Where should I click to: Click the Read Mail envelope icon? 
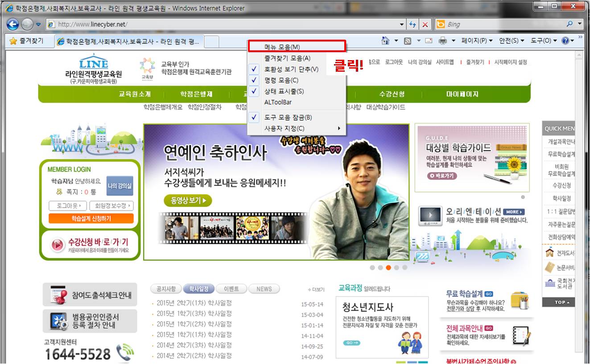[429, 41]
